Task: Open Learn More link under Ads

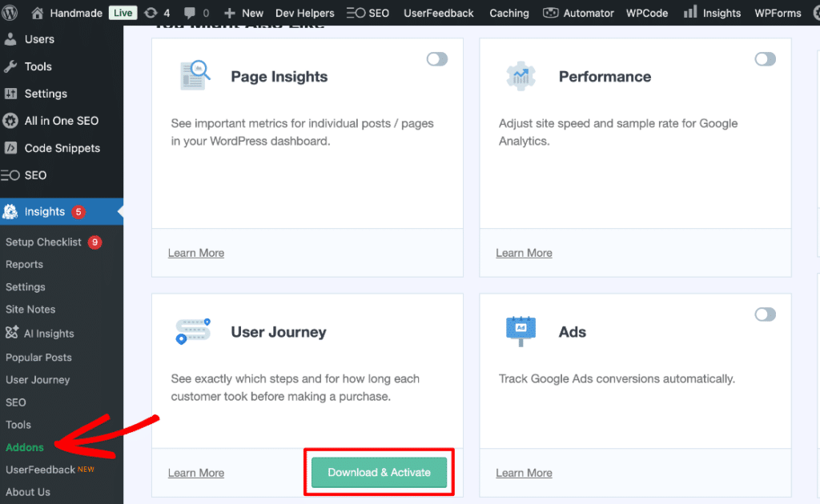Action: (524, 473)
